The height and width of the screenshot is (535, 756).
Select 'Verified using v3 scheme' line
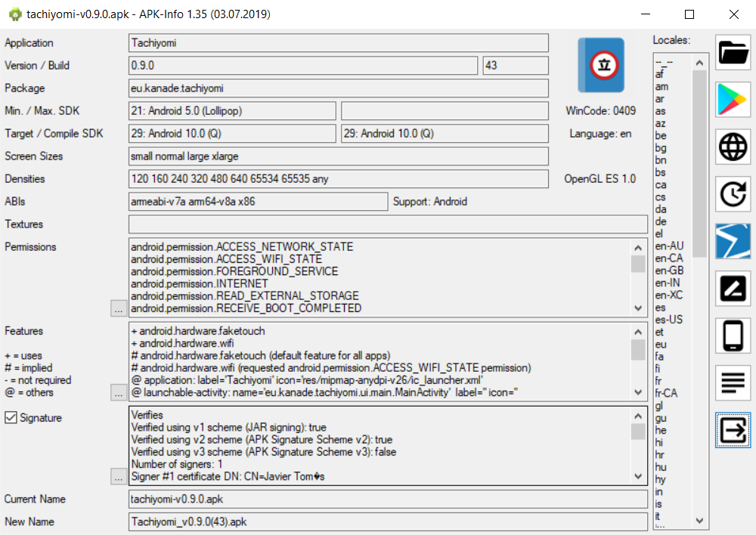click(x=264, y=452)
